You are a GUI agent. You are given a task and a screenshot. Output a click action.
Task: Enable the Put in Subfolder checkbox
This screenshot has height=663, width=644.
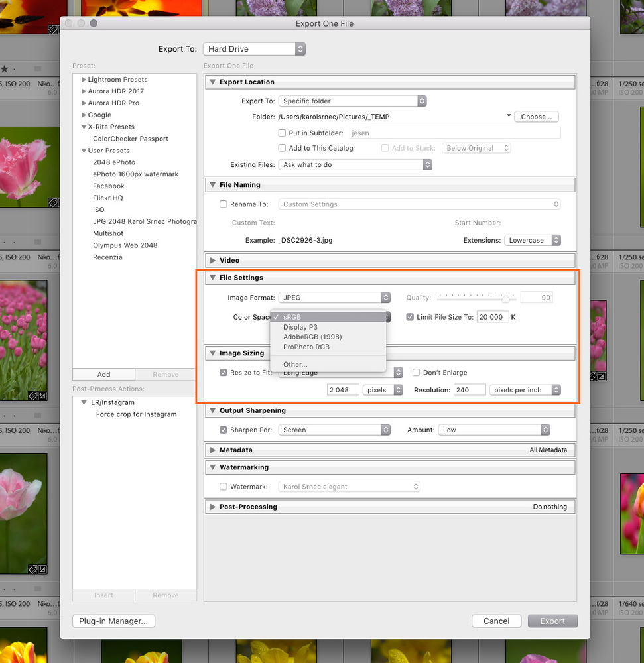coord(283,133)
